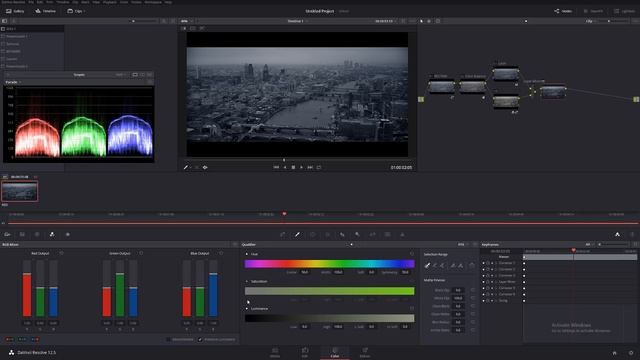Open the Playback menu

[109, 2]
